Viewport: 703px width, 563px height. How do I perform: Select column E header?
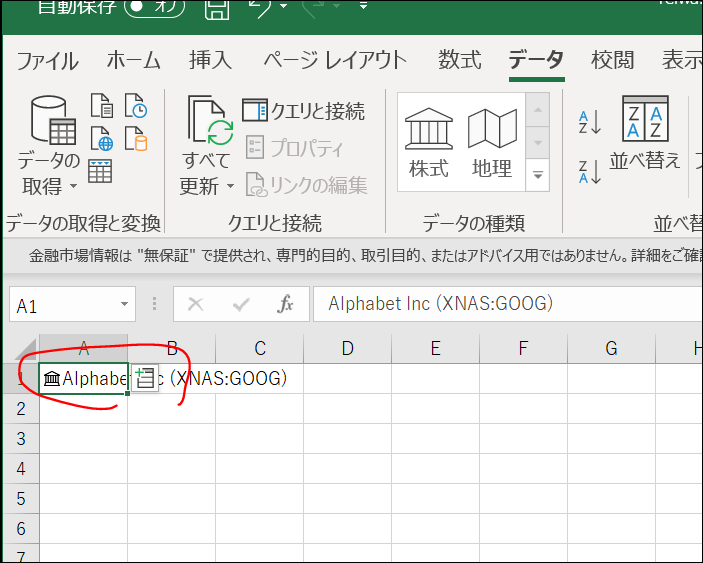click(435, 348)
